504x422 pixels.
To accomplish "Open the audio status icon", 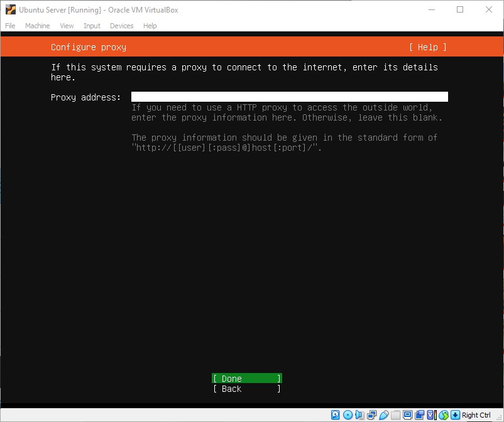I will [x=359, y=415].
